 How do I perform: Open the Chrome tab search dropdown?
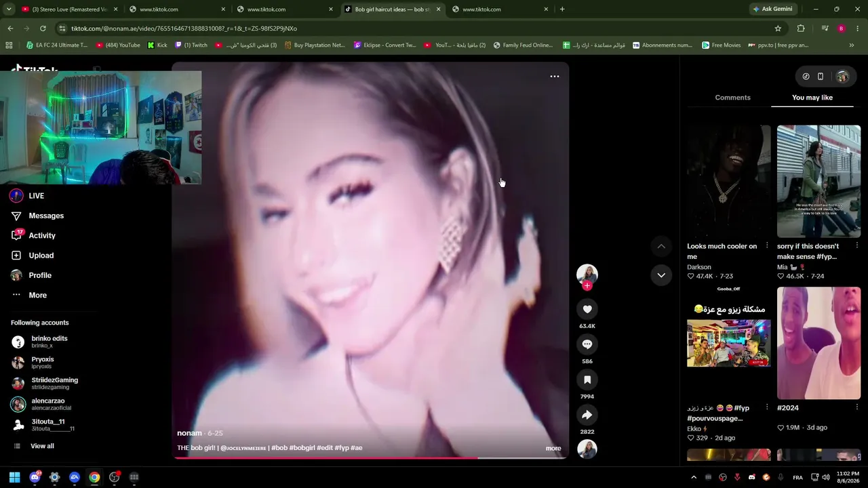(8, 9)
